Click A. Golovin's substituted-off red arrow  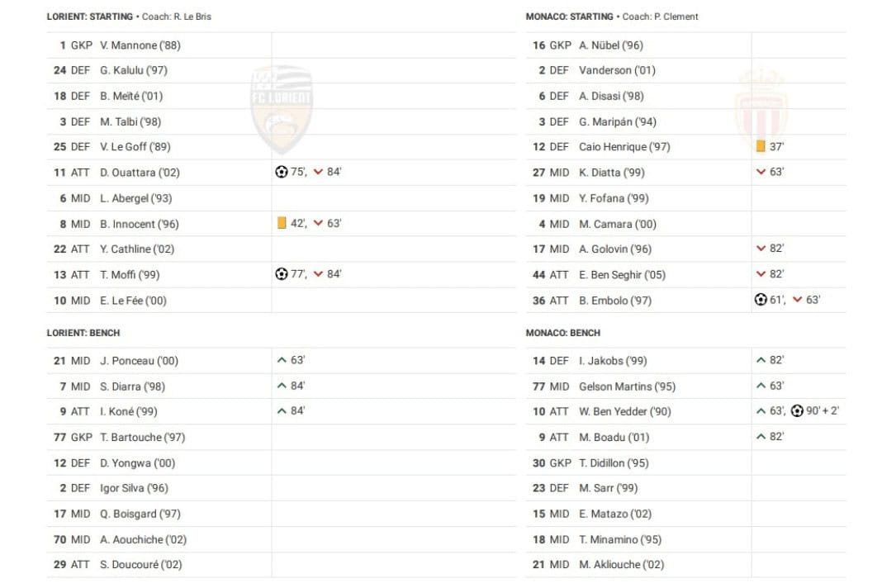click(x=761, y=249)
